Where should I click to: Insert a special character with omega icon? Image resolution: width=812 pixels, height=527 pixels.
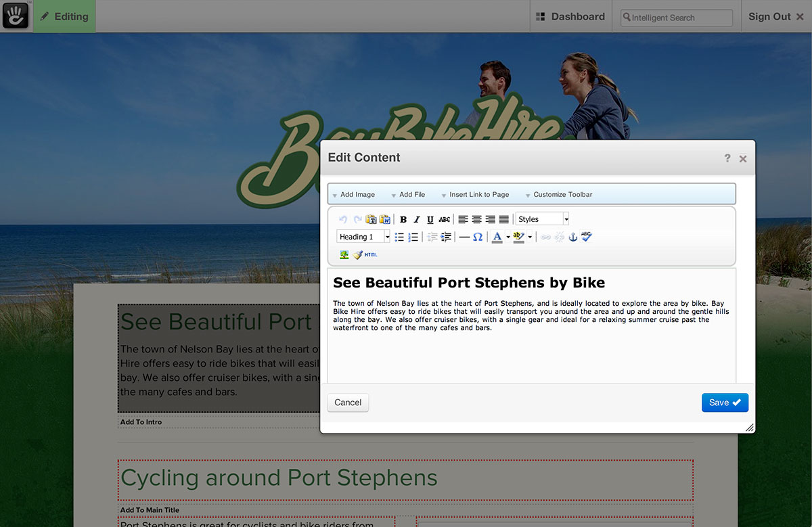[478, 237]
